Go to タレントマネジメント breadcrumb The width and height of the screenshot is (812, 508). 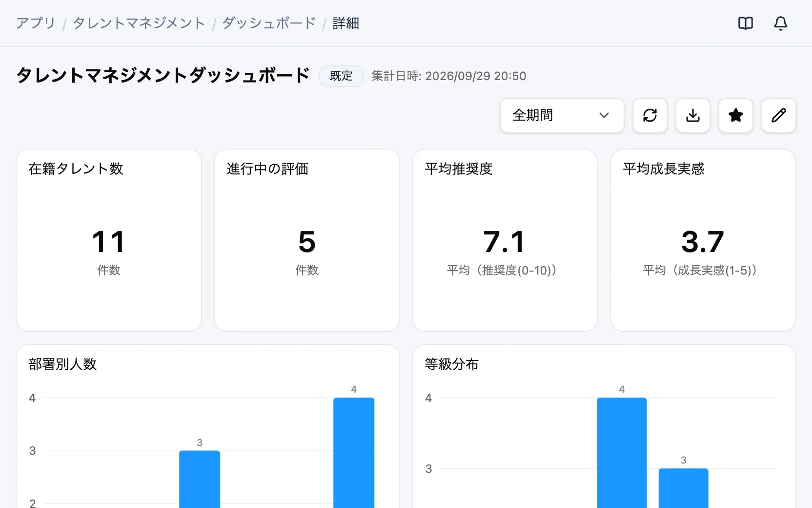(139, 23)
